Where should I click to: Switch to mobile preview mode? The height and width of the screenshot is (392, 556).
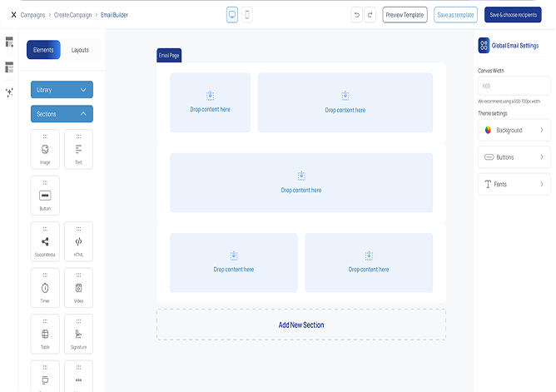tap(247, 15)
